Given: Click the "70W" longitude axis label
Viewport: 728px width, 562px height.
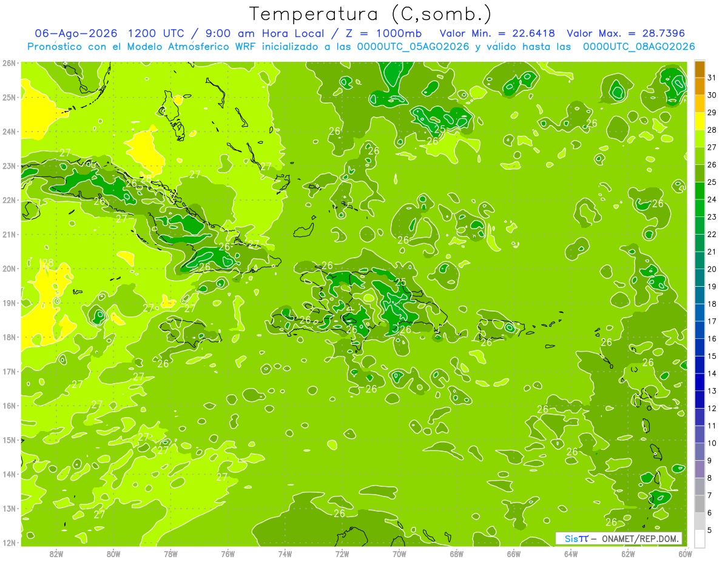Looking at the screenshot, I should [399, 554].
